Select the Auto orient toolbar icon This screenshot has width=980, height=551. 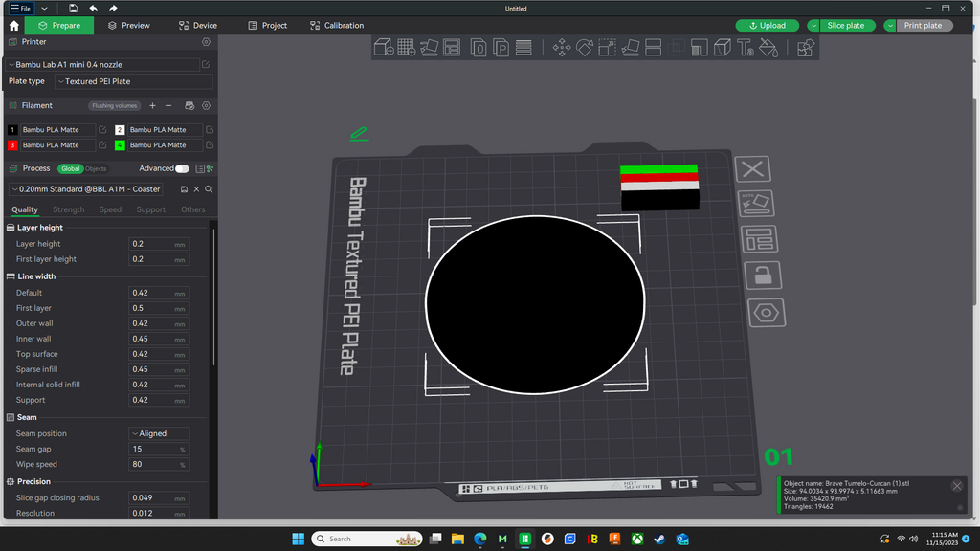point(429,48)
